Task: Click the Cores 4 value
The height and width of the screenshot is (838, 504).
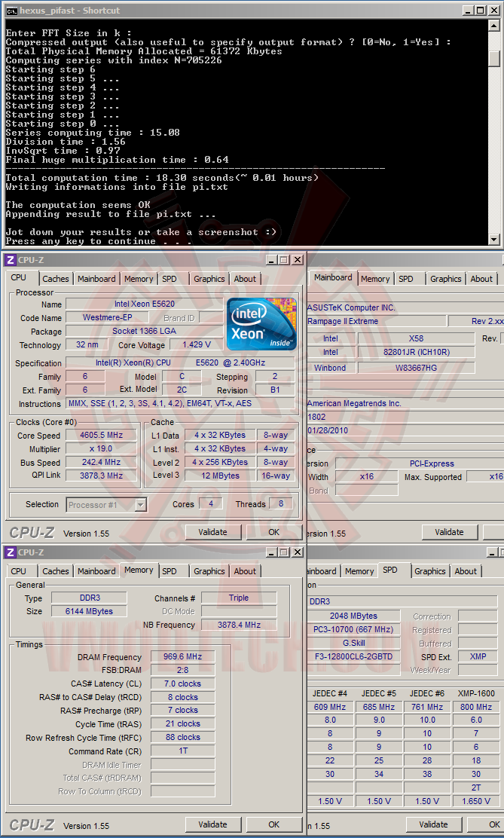Action: tap(211, 503)
